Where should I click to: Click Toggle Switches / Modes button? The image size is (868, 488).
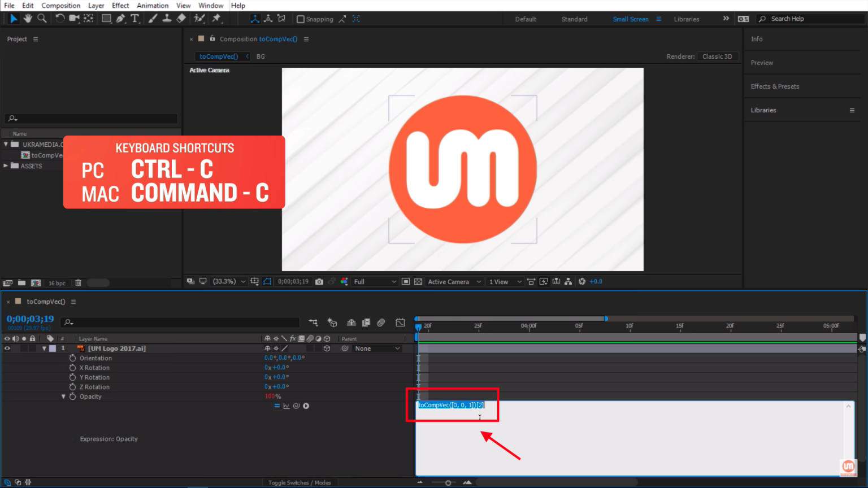[300, 482]
